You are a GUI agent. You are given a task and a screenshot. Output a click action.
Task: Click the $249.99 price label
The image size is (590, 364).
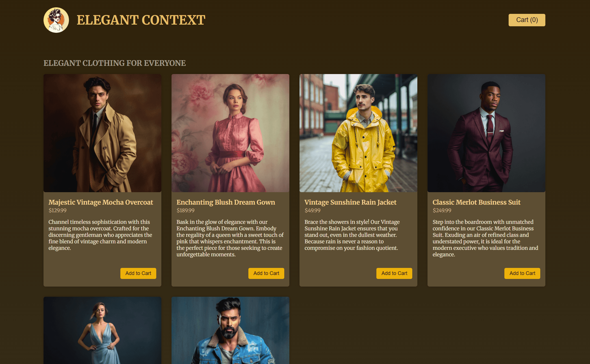442,210
